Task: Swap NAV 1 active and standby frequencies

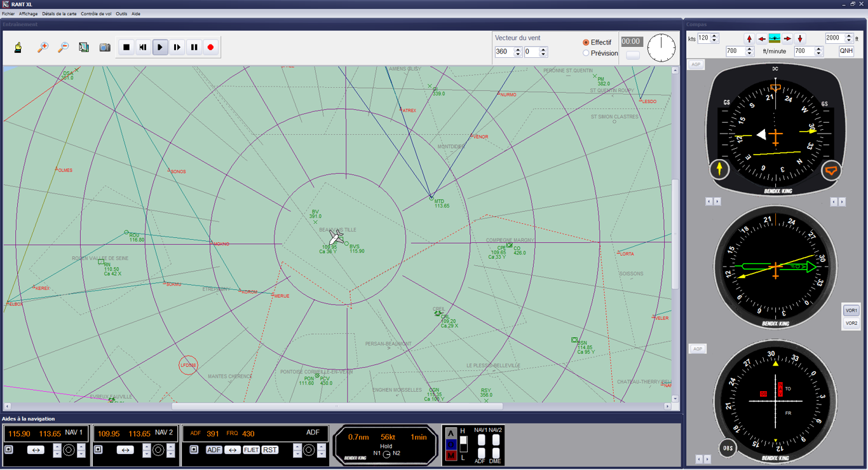Action: point(36,450)
